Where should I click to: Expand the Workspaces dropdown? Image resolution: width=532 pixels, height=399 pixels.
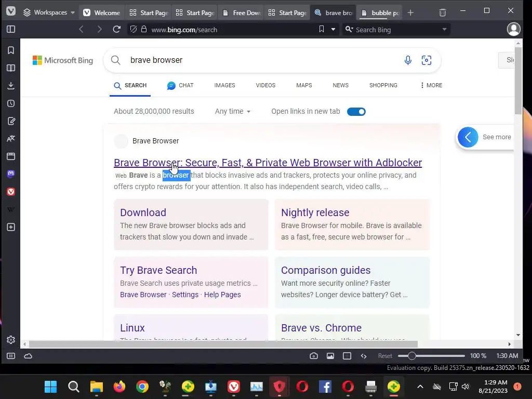click(48, 12)
